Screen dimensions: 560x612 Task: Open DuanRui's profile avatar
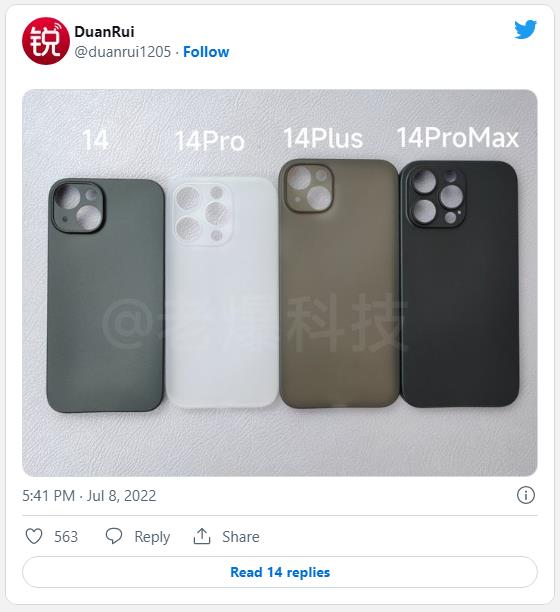pos(46,41)
